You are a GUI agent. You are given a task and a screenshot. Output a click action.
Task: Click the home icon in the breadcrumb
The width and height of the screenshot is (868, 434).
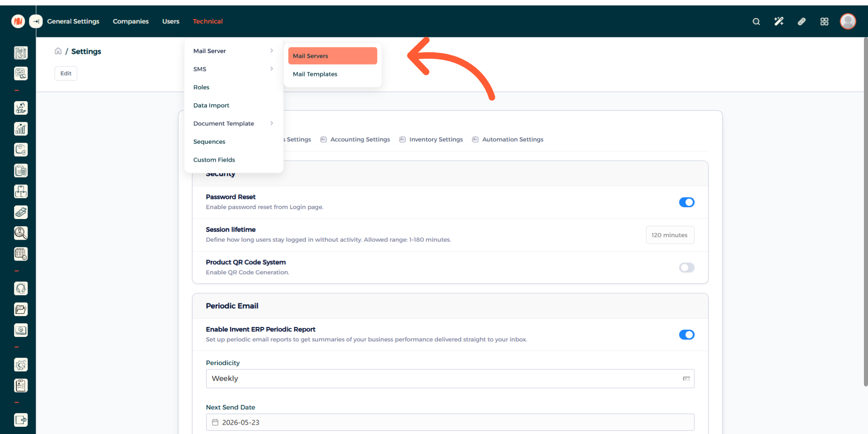pos(58,51)
